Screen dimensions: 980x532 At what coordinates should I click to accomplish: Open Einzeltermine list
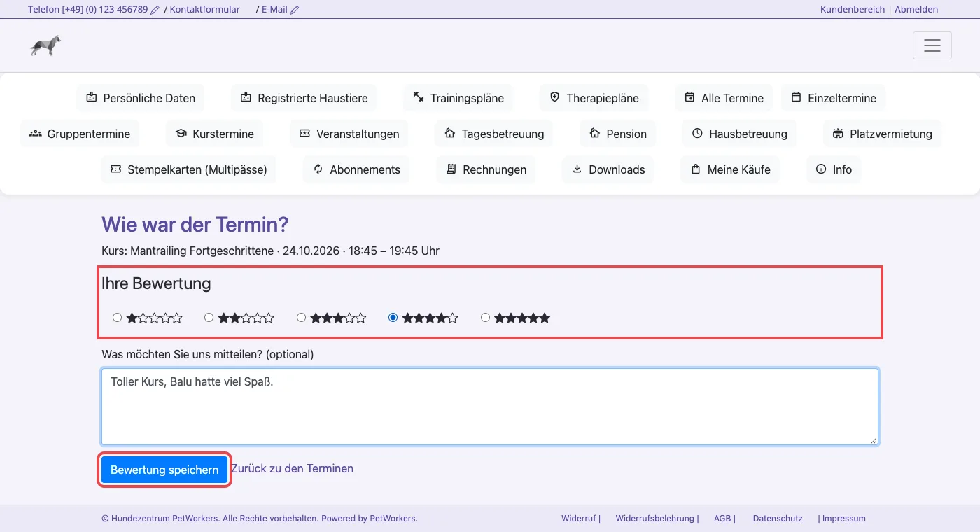coord(833,98)
